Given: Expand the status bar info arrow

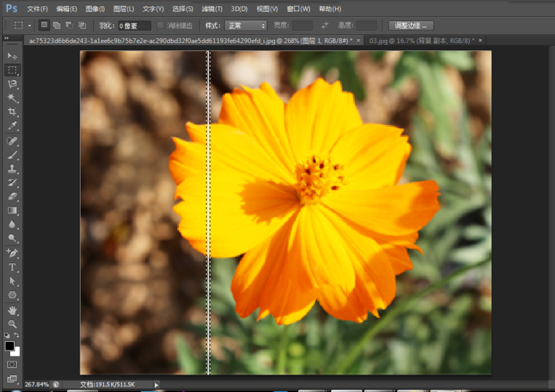Looking at the screenshot, I should pos(156,384).
